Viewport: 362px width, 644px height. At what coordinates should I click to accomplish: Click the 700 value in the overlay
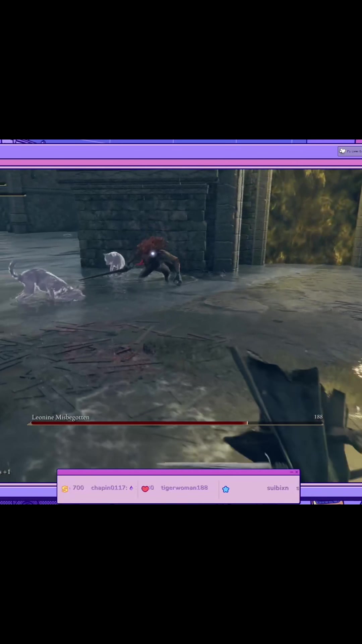click(78, 488)
